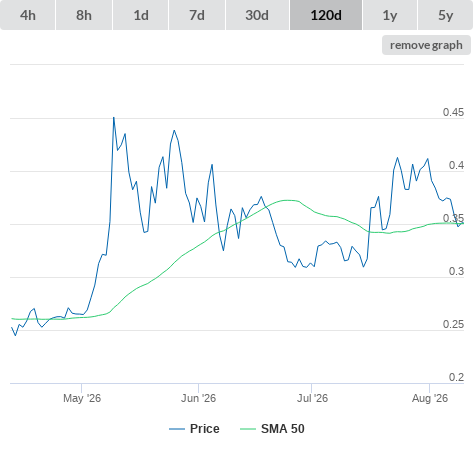Click the 0.25 y-axis price label

point(453,324)
